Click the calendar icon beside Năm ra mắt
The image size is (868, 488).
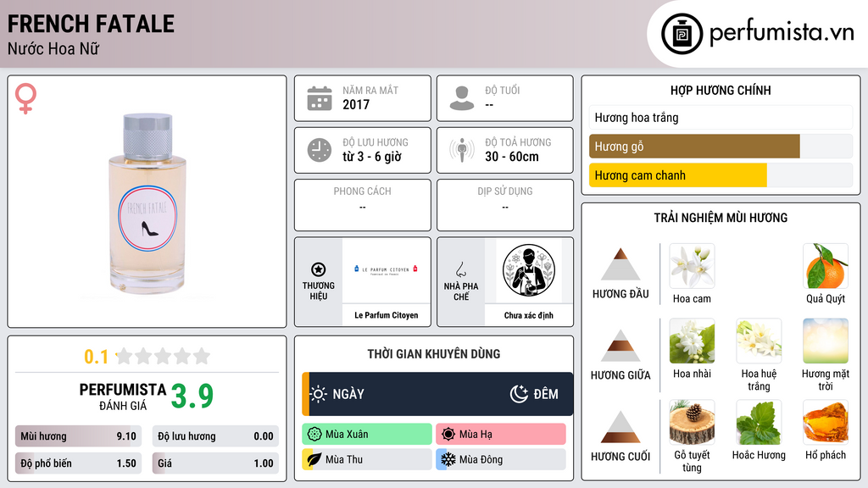pos(320,98)
